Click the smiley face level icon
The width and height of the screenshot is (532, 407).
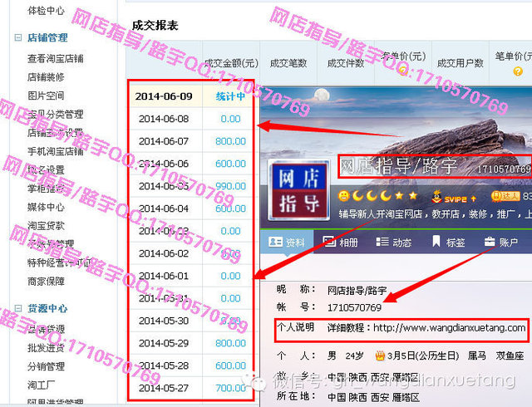343,196
